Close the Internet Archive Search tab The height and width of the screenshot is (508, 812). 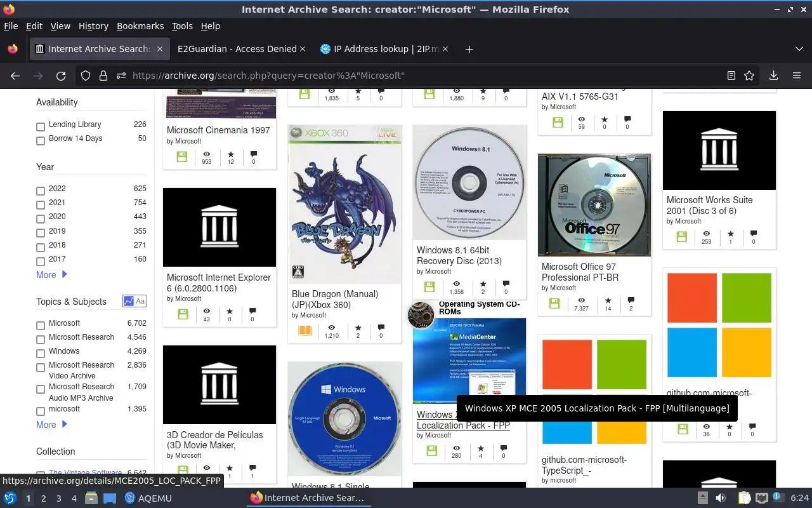pyautogui.click(x=160, y=49)
